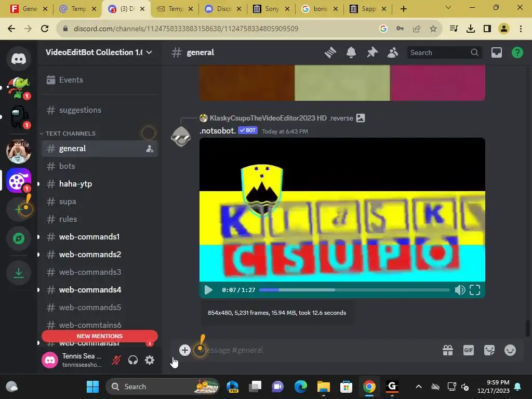The image size is (532, 399).
Task: Open the sticker picker icon
Action: [x=489, y=350]
